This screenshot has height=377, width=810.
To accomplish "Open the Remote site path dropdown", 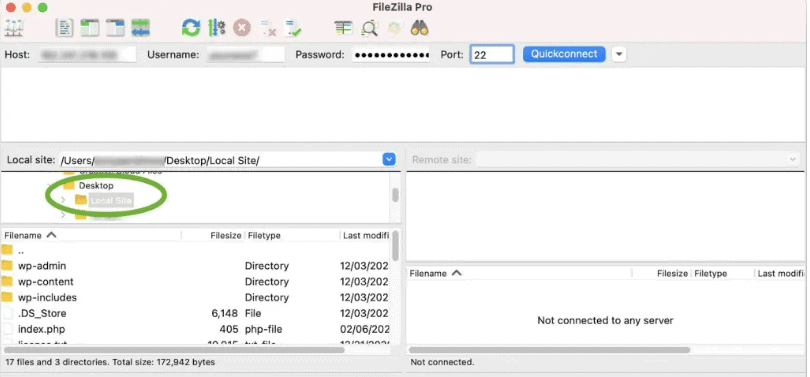I will 792,160.
